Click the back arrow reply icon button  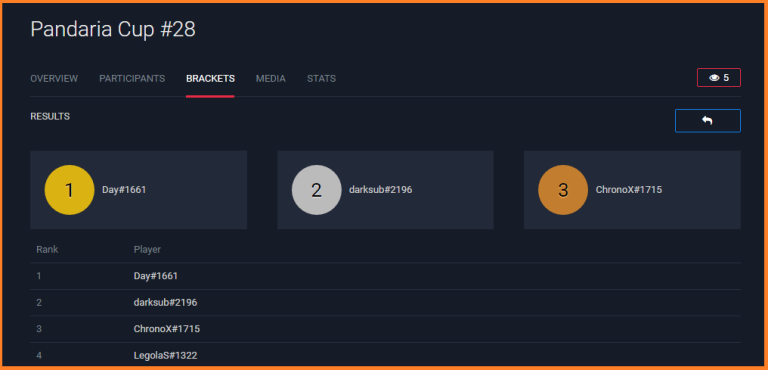[x=707, y=121]
